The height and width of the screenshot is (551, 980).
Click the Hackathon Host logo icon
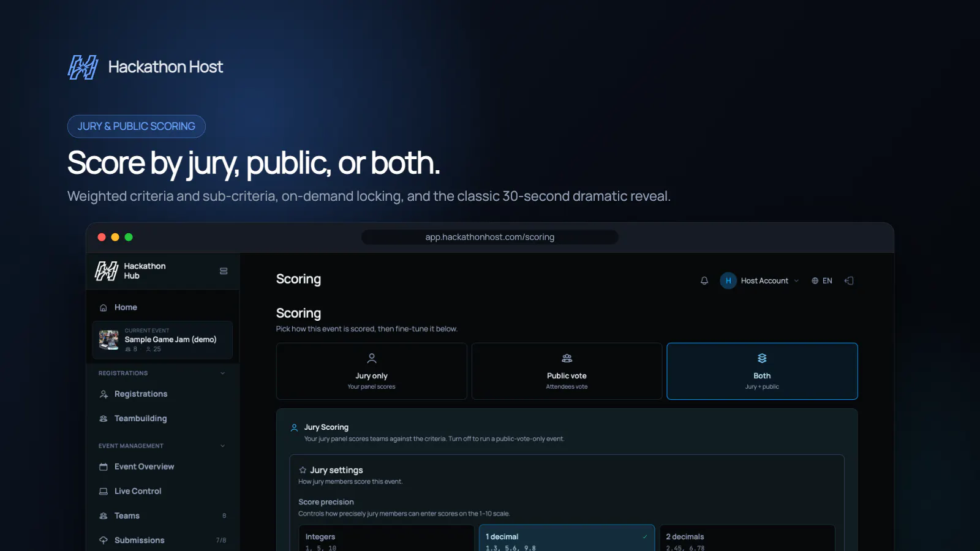point(83,67)
